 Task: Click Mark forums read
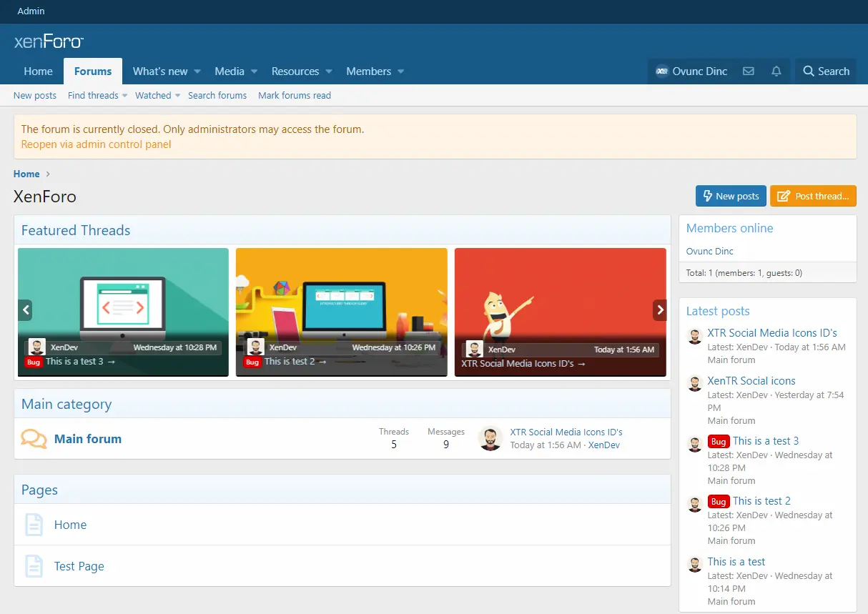[x=295, y=95]
